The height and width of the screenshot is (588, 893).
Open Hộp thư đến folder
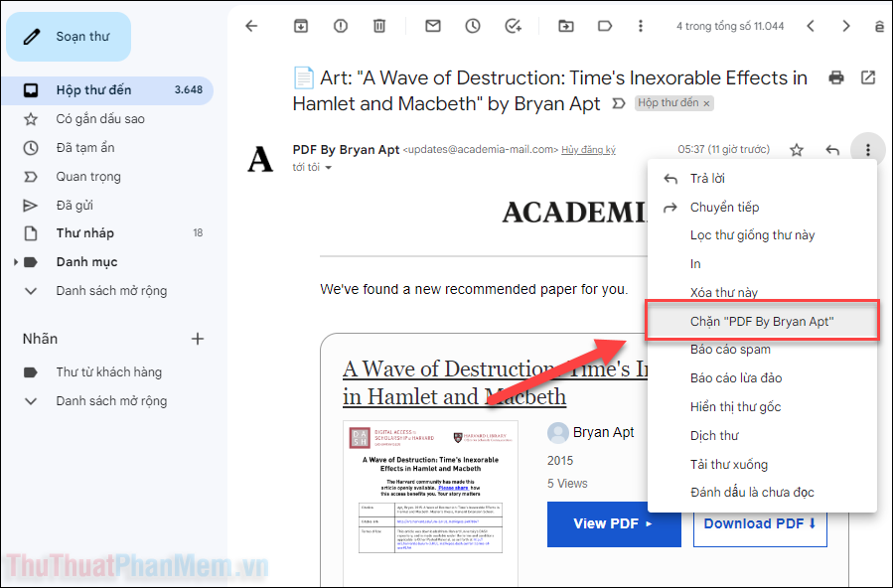[107, 90]
